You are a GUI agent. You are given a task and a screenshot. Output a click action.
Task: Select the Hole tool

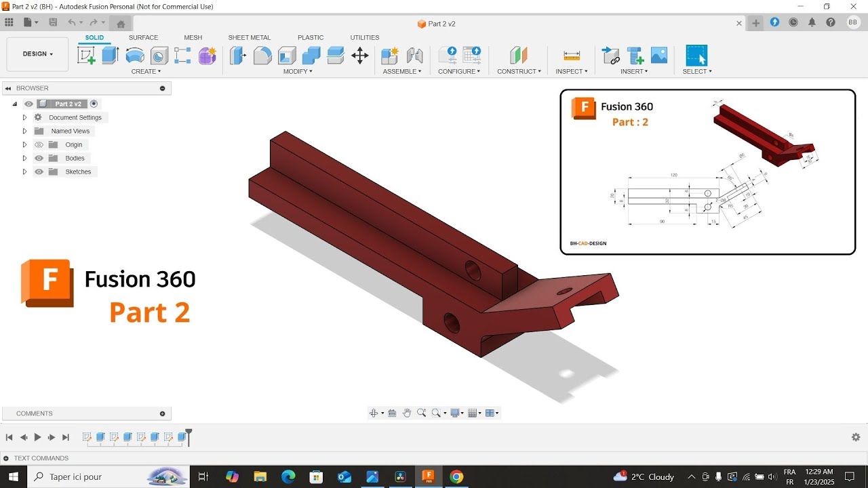pyautogui.click(x=159, y=56)
